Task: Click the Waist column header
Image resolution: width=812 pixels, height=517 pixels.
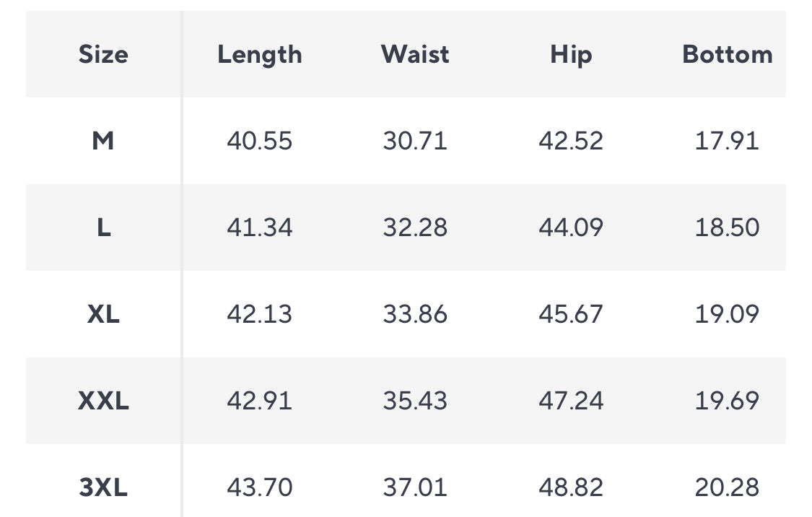Action: click(x=415, y=54)
